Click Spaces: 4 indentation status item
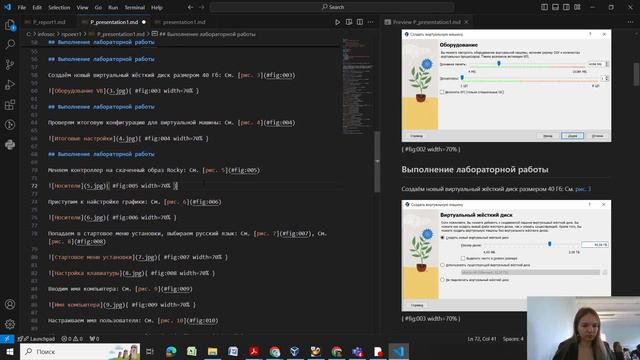The height and width of the screenshot is (360, 640). pyautogui.click(x=513, y=339)
